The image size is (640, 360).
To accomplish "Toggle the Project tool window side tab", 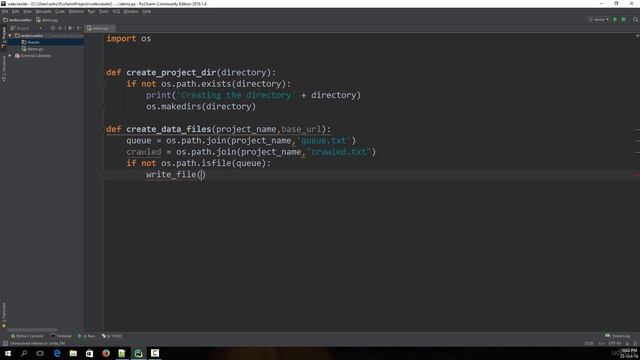I will [4, 38].
